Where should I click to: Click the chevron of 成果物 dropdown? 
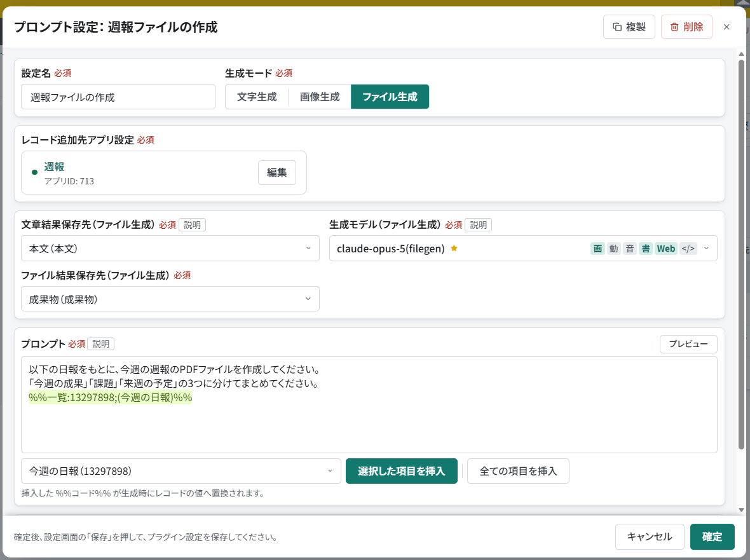pyautogui.click(x=308, y=299)
